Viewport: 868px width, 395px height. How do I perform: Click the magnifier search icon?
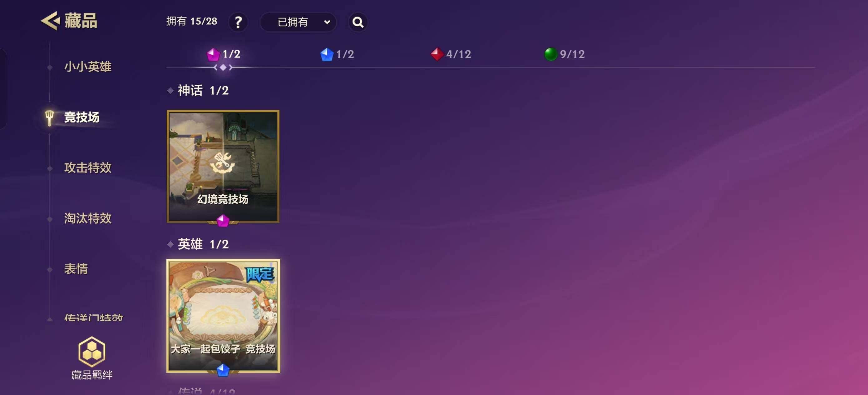tap(358, 22)
